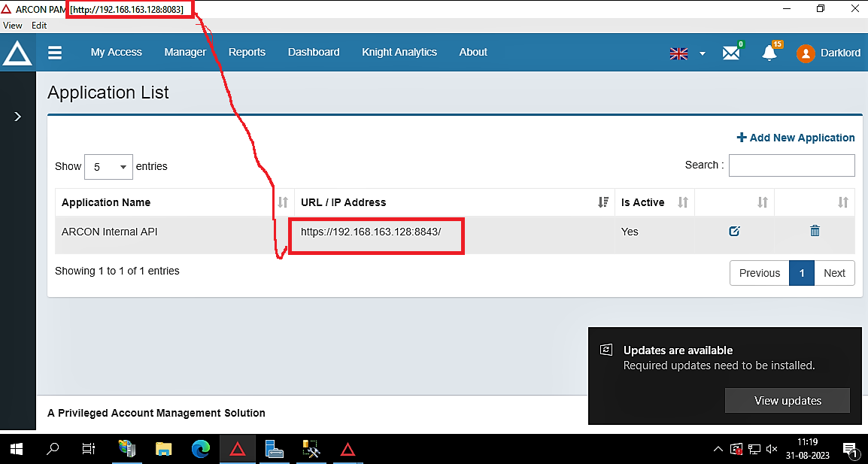Click the Application List heading
This screenshot has height=464, width=868.
pos(108,92)
